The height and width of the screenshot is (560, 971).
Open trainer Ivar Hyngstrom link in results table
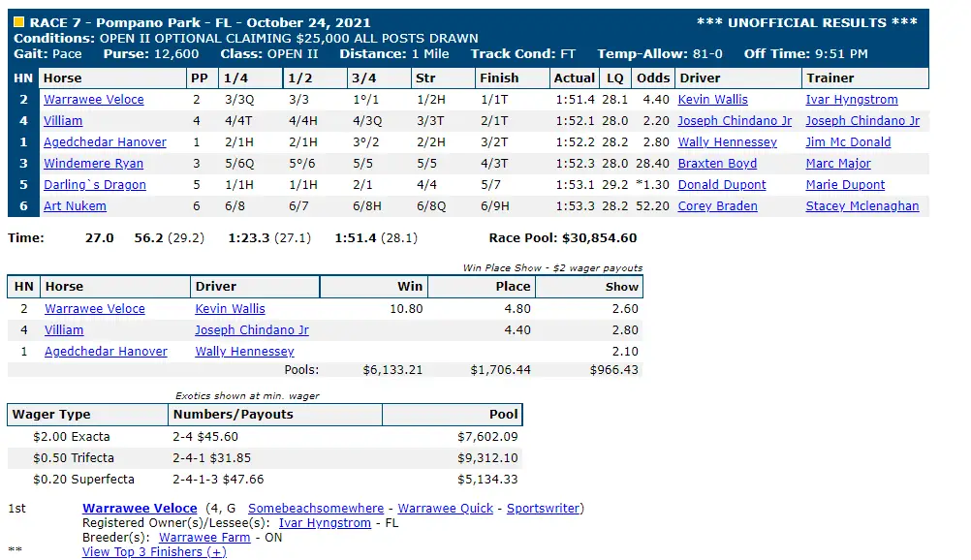(x=852, y=99)
